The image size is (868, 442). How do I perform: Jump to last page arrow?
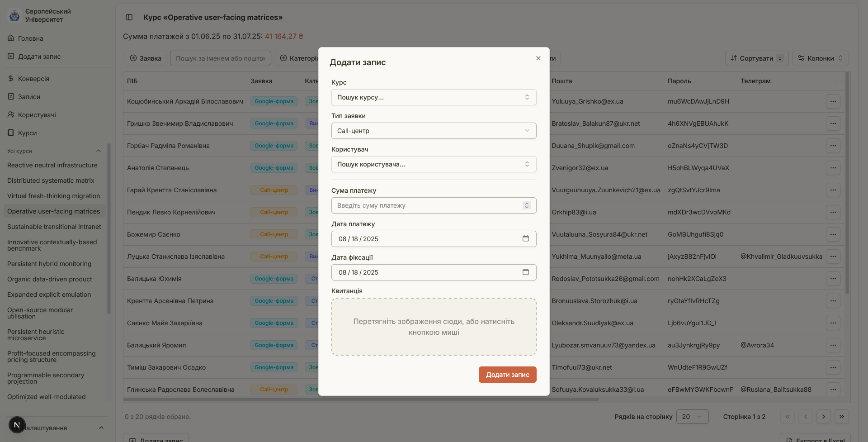(x=841, y=417)
